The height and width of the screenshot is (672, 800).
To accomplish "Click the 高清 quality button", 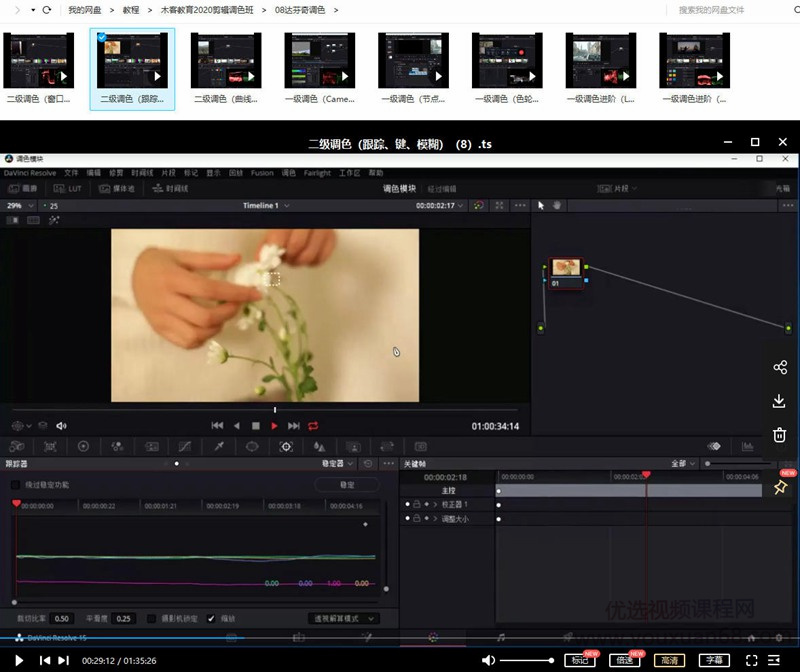I will pos(669,660).
